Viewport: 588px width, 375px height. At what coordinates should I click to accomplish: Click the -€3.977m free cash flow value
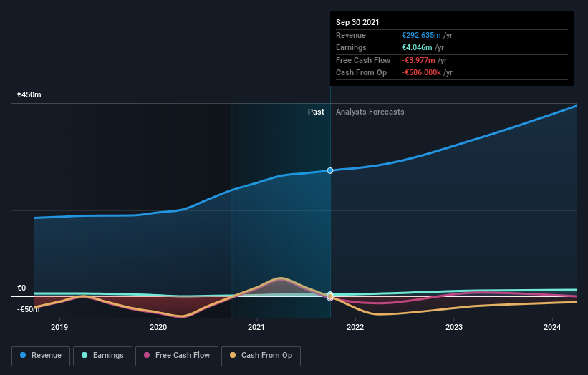point(418,60)
